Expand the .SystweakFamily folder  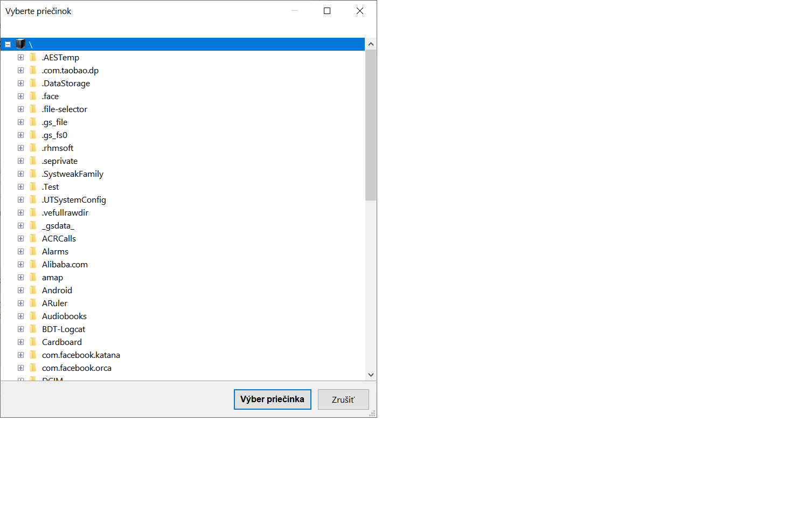coord(20,174)
